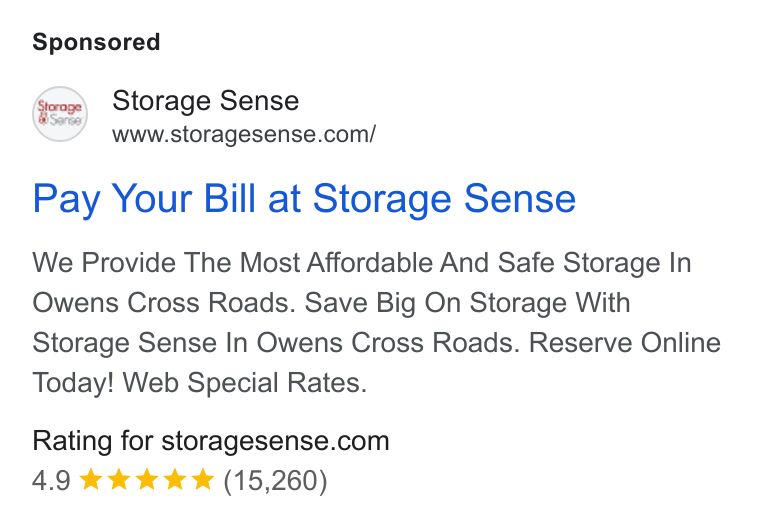Click the word Bill in the headline

coord(229,198)
